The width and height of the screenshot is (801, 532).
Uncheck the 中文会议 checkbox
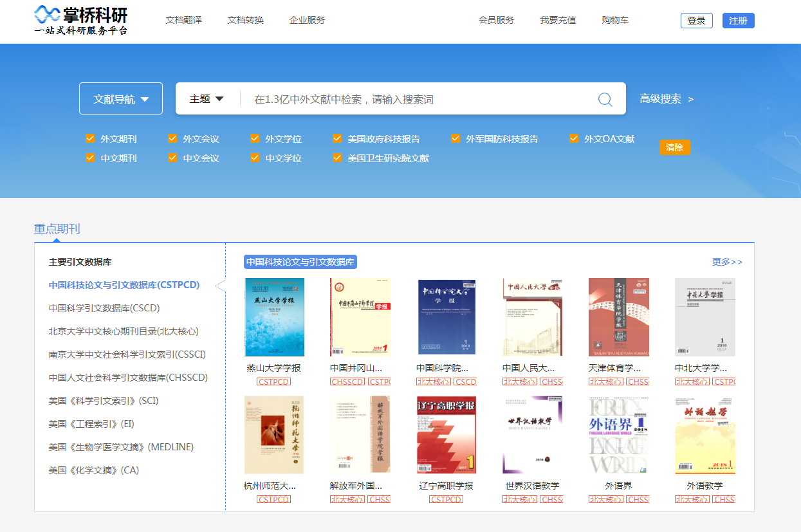tap(172, 158)
